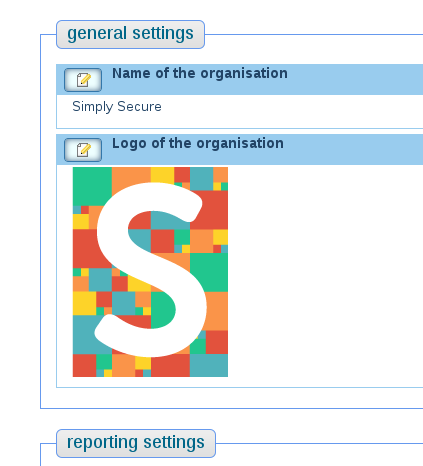This screenshot has height=466, width=423.
Task: Click the orange block at logo's top edge
Action: pos(131,178)
